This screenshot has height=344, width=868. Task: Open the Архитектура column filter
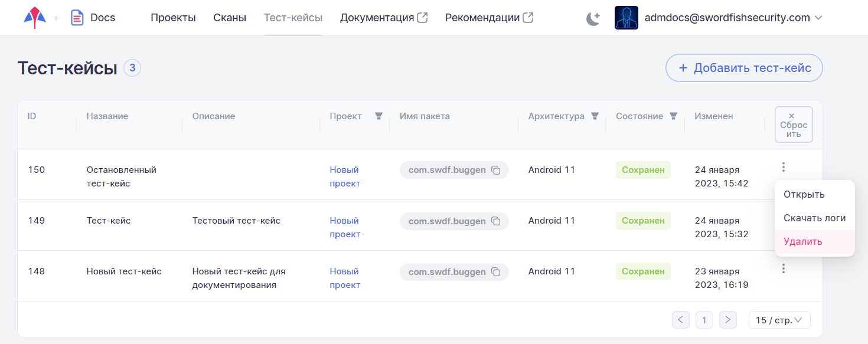[x=595, y=116]
